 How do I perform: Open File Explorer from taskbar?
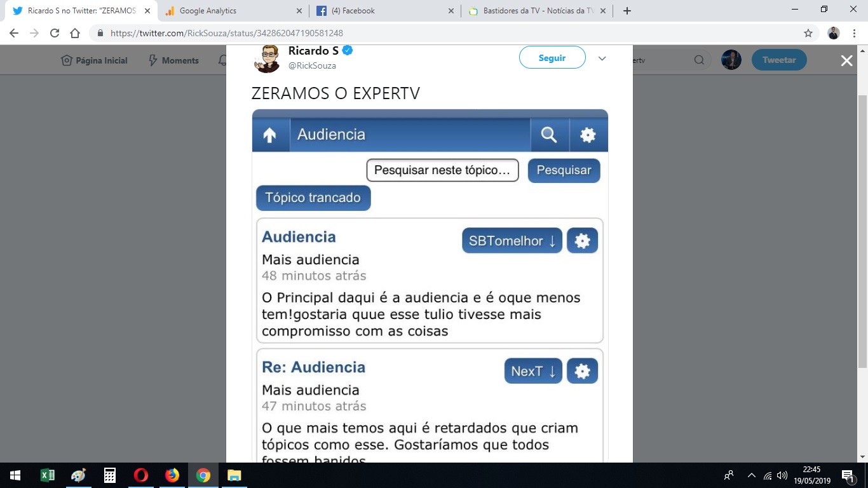[234, 475]
